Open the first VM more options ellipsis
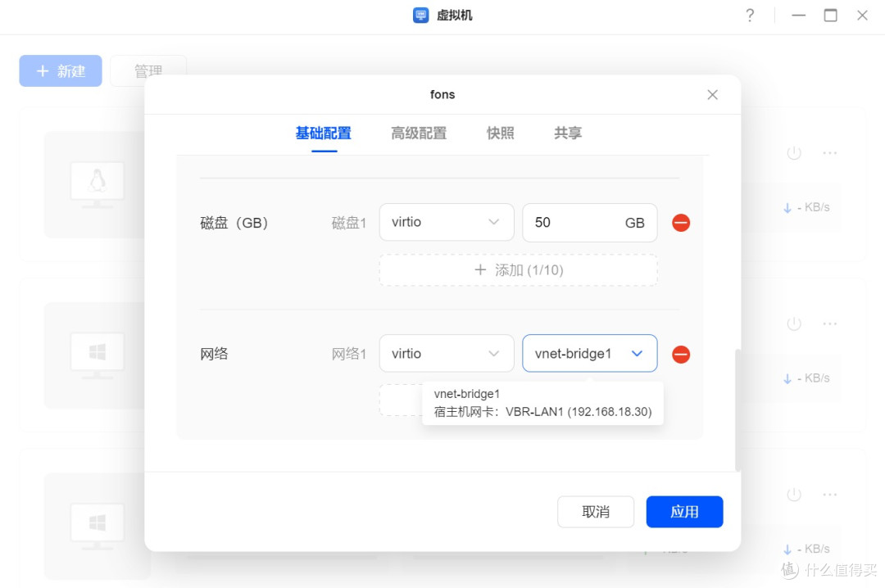This screenshot has width=885, height=588. [830, 153]
